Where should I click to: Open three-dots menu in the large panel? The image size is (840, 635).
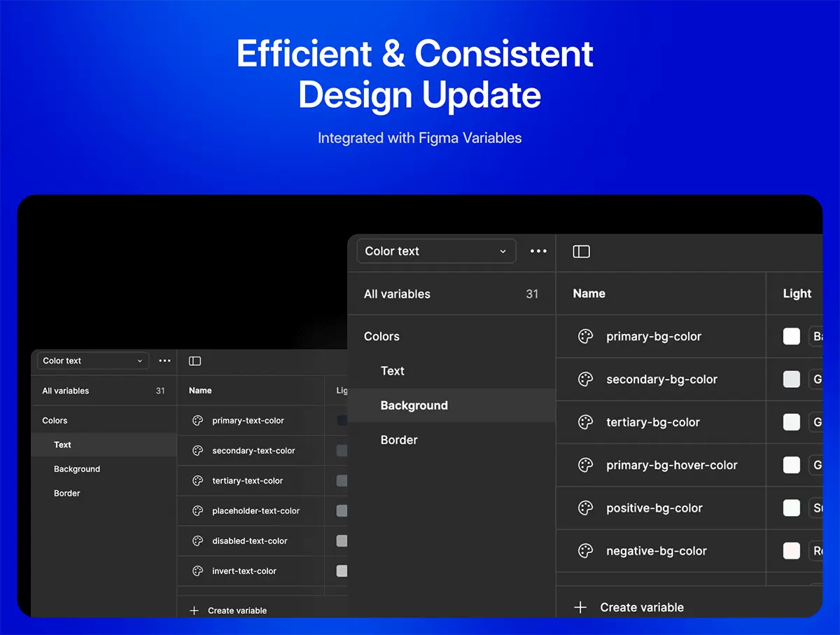click(x=538, y=251)
